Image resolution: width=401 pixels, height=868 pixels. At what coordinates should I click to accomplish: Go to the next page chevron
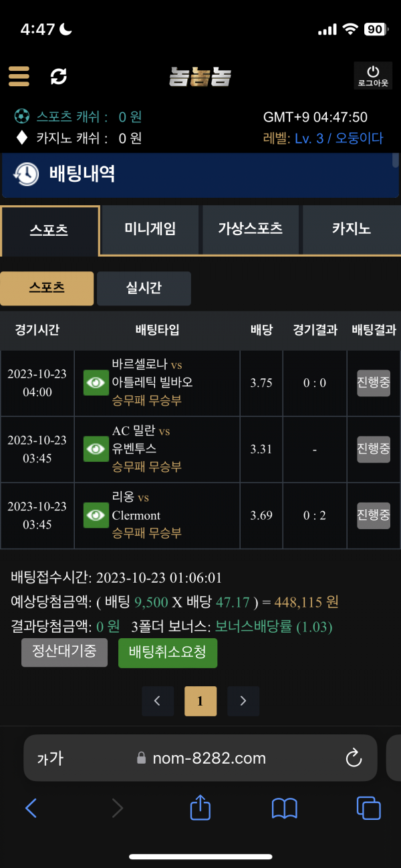pos(243,701)
